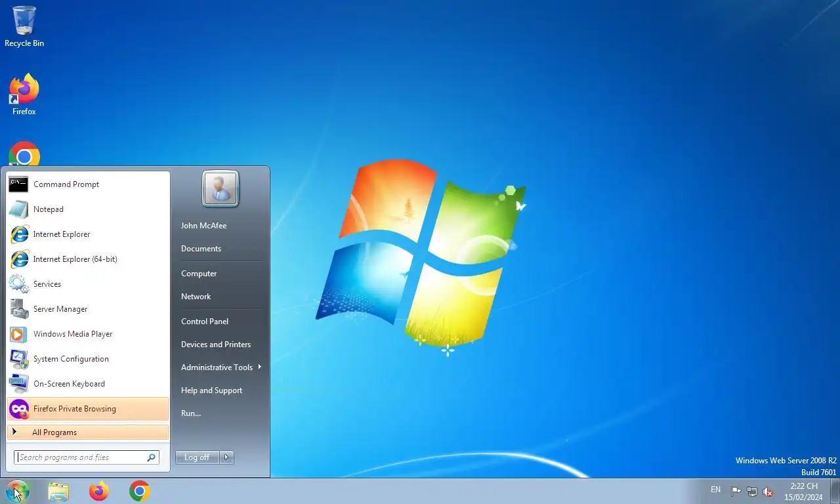Open Network from Start menu
Screen dimensions: 840x504
tap(196, 297)
